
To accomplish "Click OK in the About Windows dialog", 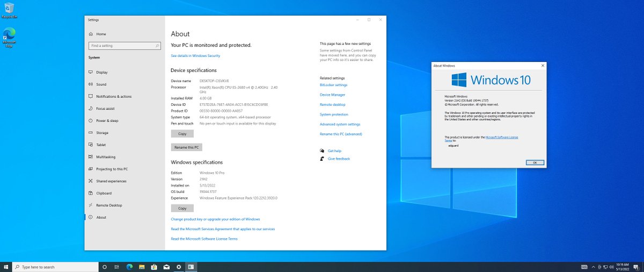I will (x=535, y=162).
